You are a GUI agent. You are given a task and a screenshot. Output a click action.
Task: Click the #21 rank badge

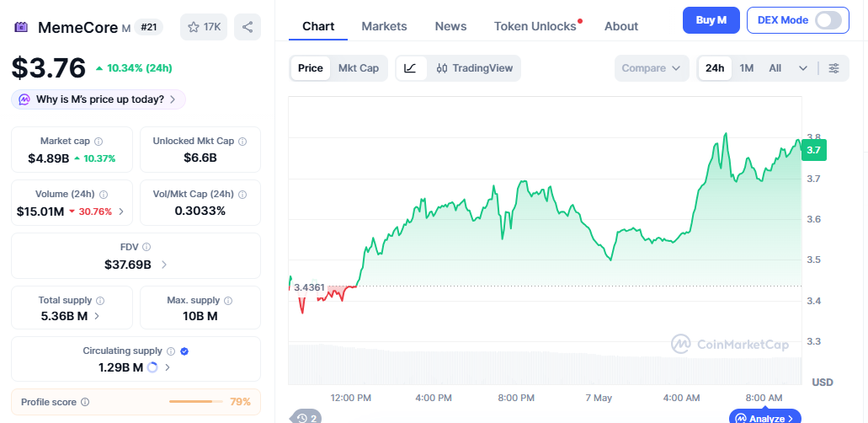click(x=148, y=27)
